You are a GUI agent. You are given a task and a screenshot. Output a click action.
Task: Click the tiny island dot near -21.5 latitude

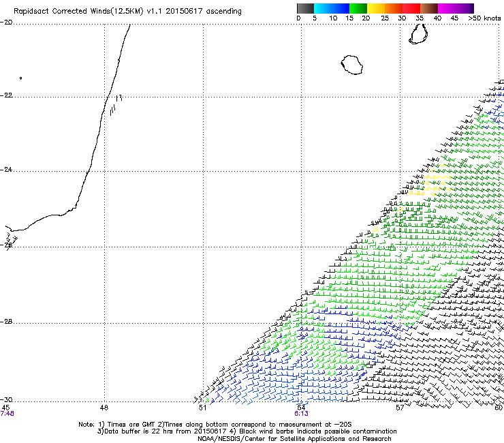coord(20,78)
